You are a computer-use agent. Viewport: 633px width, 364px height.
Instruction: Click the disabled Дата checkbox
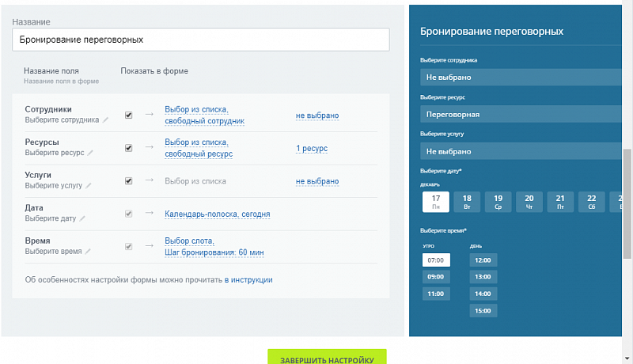pyautogui.click(x=128, y=214)
